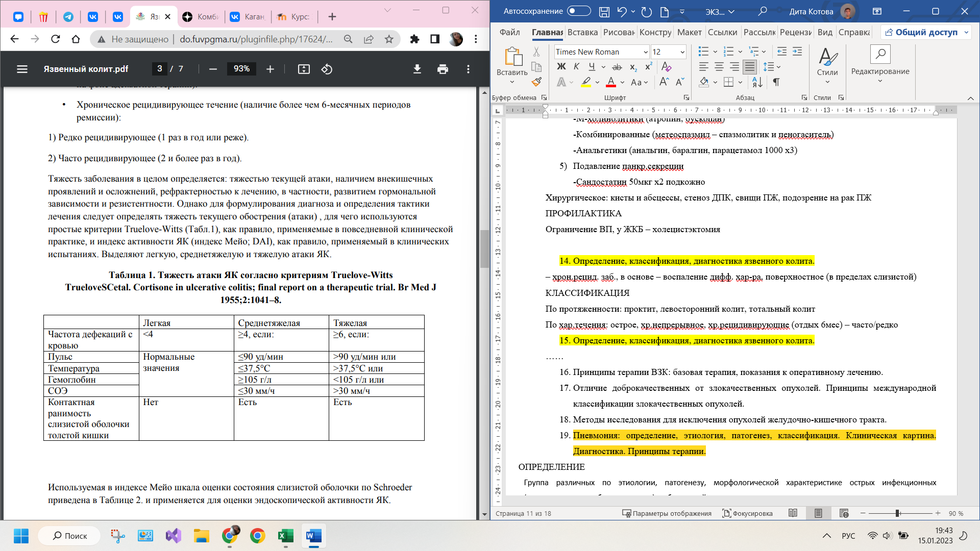Viewport: 980px width, 551px height.
Task: Adjust the Word zoom slider
Action: coord(897,513)
